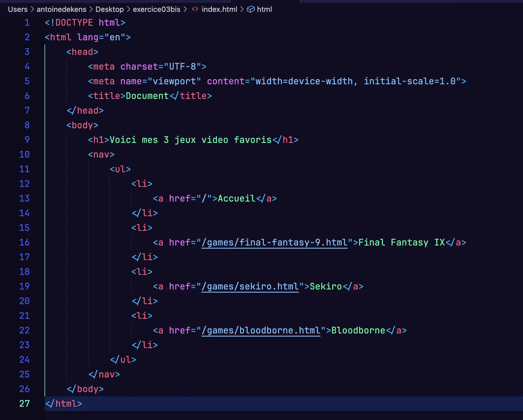Open the antoinedekens breadcrumb folder

click(x=61, y=9)
